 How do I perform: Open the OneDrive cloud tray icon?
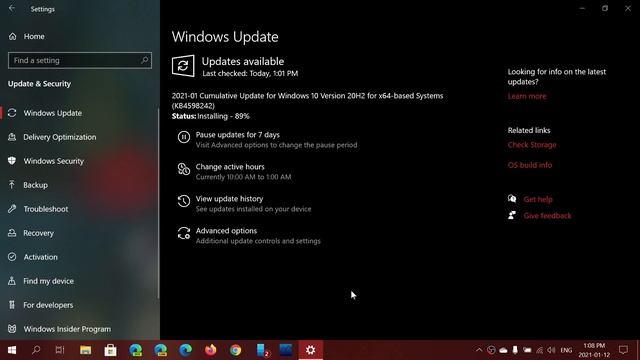[x=503, y=350]
